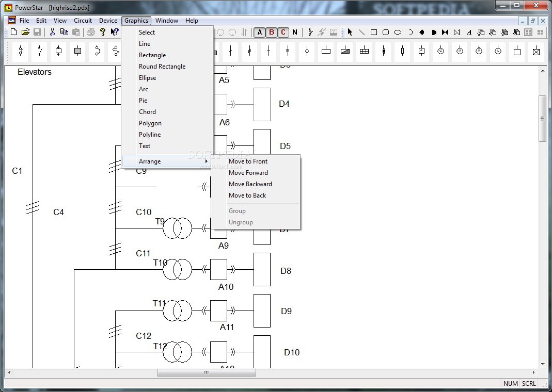Click the crossed-box device symbol icon

536,52
